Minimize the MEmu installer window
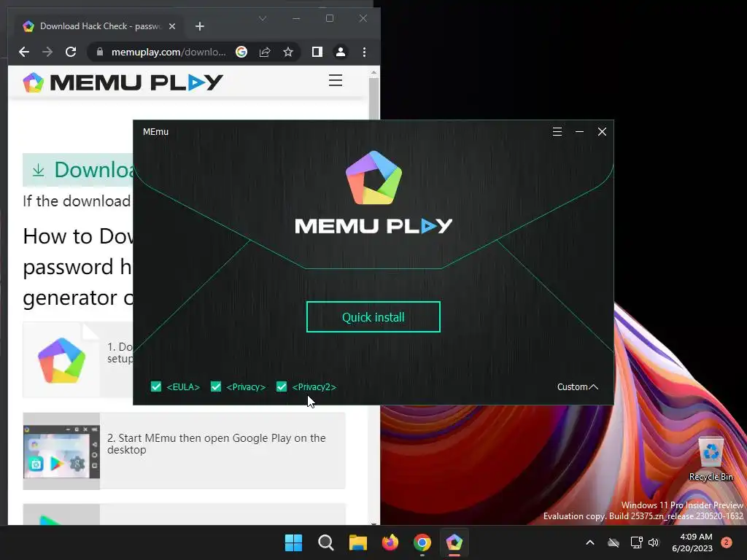The image size is (747, 560). [x=579, y=132]
